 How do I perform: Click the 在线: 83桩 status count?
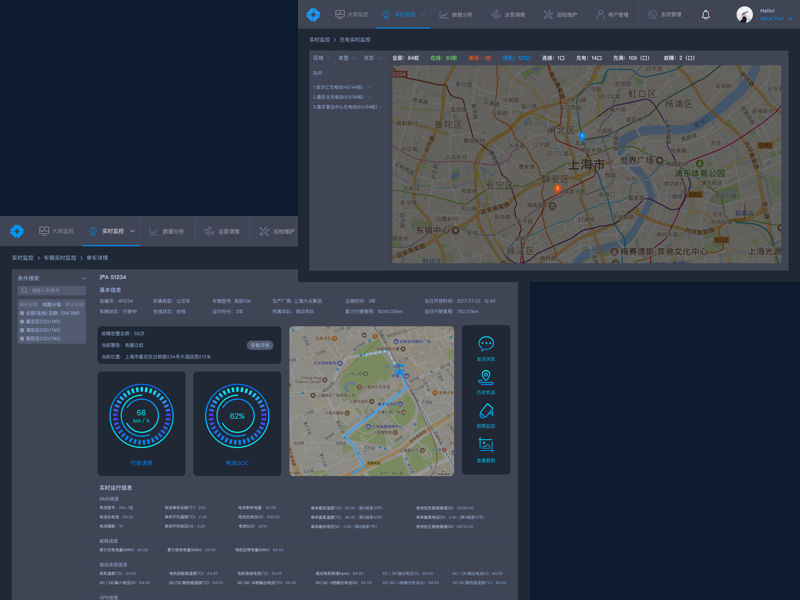coord(444,58)
